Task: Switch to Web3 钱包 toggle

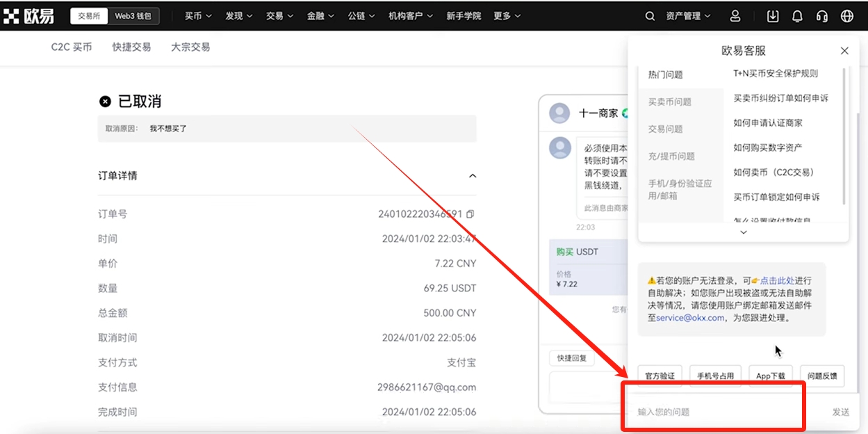Action: pos(133,16)
